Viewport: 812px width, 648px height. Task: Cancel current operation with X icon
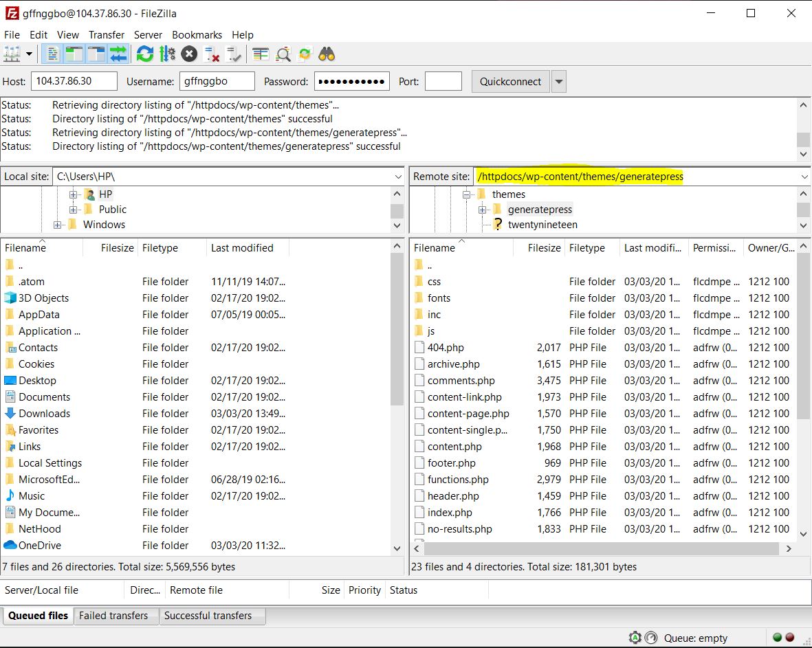189,54
